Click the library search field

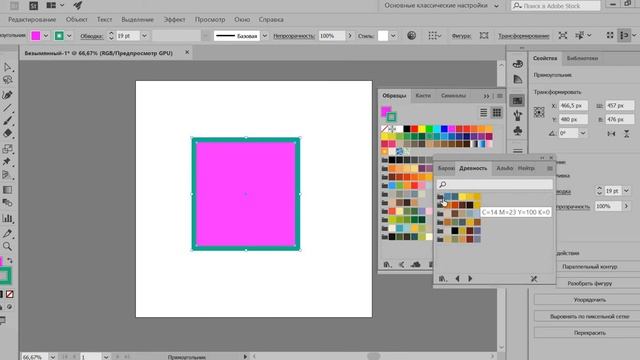[x=494, y=184]
